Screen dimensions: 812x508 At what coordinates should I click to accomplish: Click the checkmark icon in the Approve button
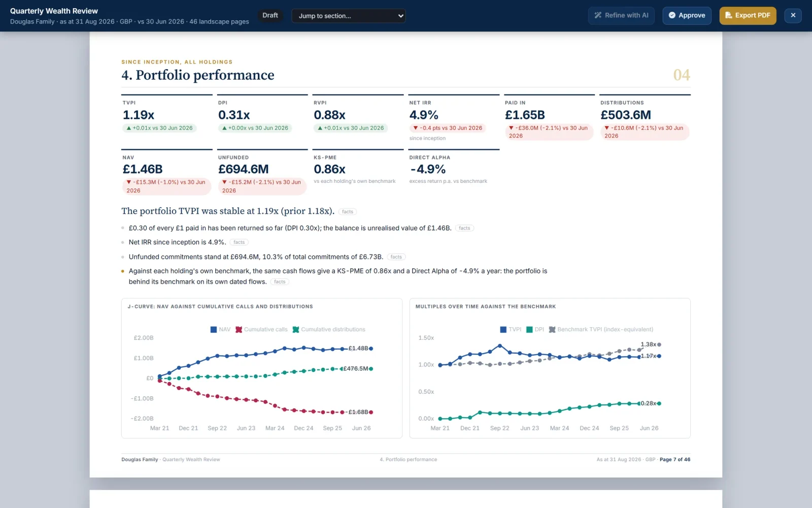[x=672, y=15]
